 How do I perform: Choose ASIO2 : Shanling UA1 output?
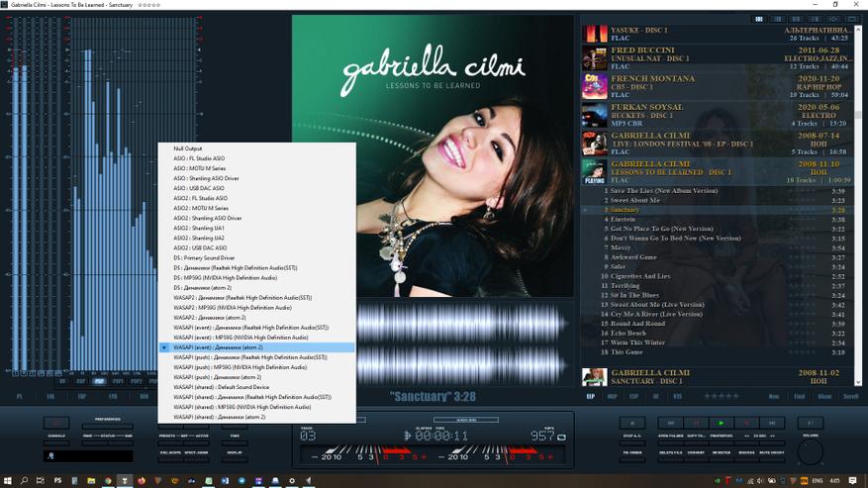click(x=256, y=228)
